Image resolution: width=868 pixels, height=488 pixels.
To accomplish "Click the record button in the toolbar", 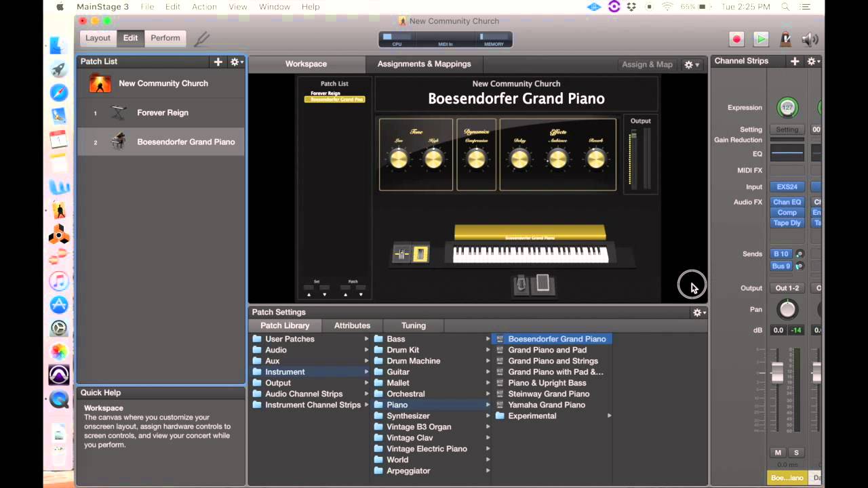I will 736,39.
